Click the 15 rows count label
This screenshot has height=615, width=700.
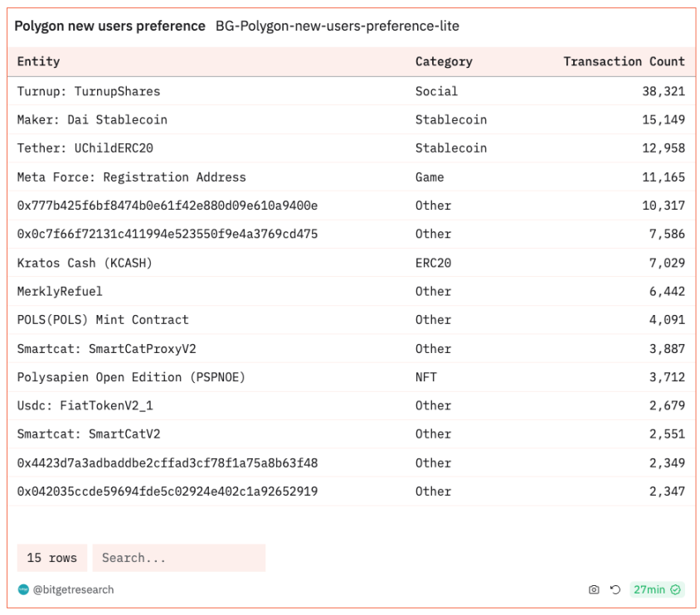click(51, 558)
